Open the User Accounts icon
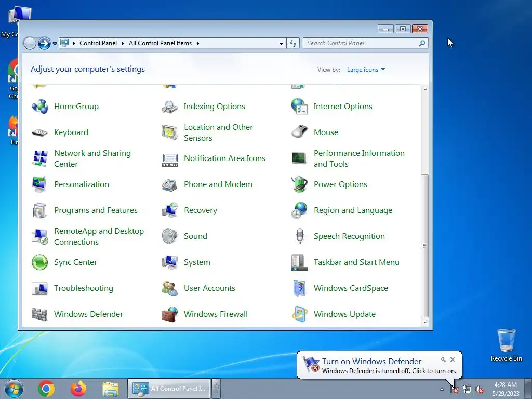Screen dimensions: 532x399 [x=170, y=288]
